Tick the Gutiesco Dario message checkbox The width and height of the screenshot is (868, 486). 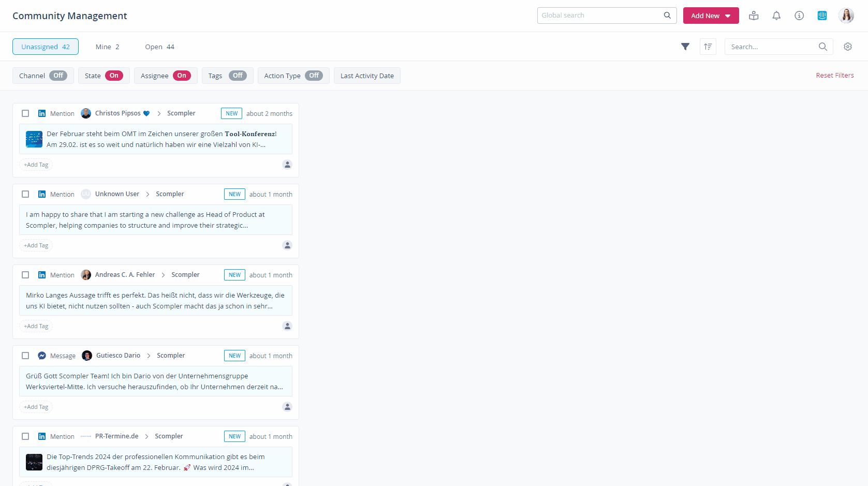click(25, 356)
